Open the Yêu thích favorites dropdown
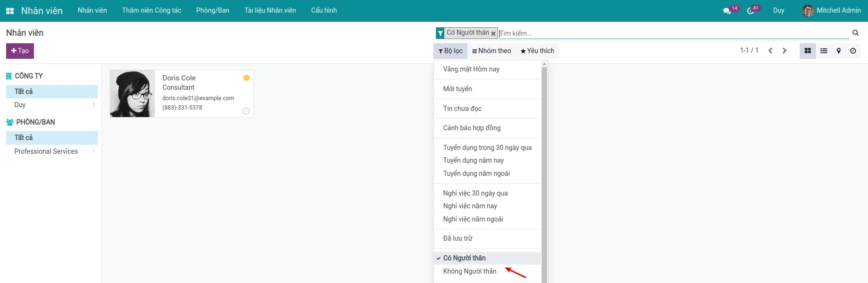Viewport: 868px width, 283px height. tap(537, 51)
